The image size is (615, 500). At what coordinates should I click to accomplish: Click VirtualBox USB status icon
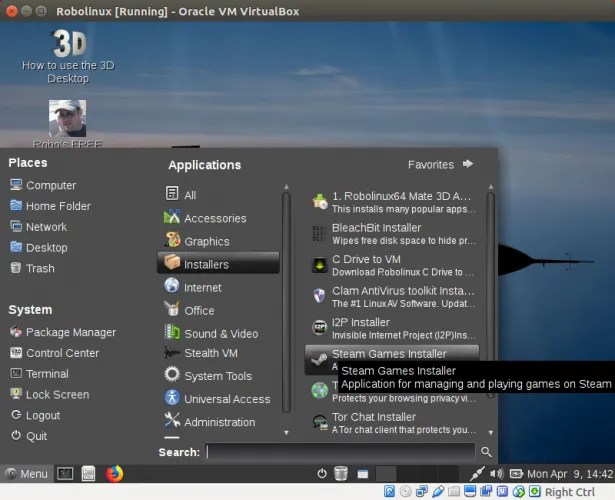click(x=438, y=491)
